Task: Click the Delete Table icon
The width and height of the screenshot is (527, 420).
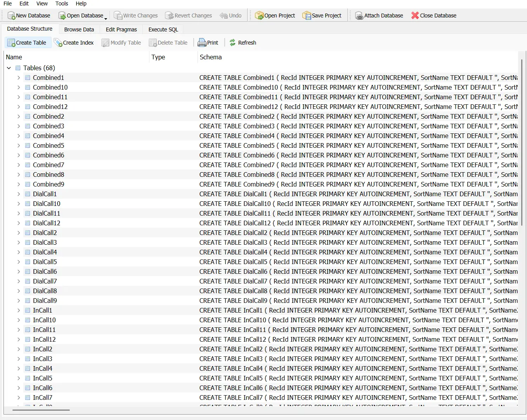Action: (x=153, y=43)
